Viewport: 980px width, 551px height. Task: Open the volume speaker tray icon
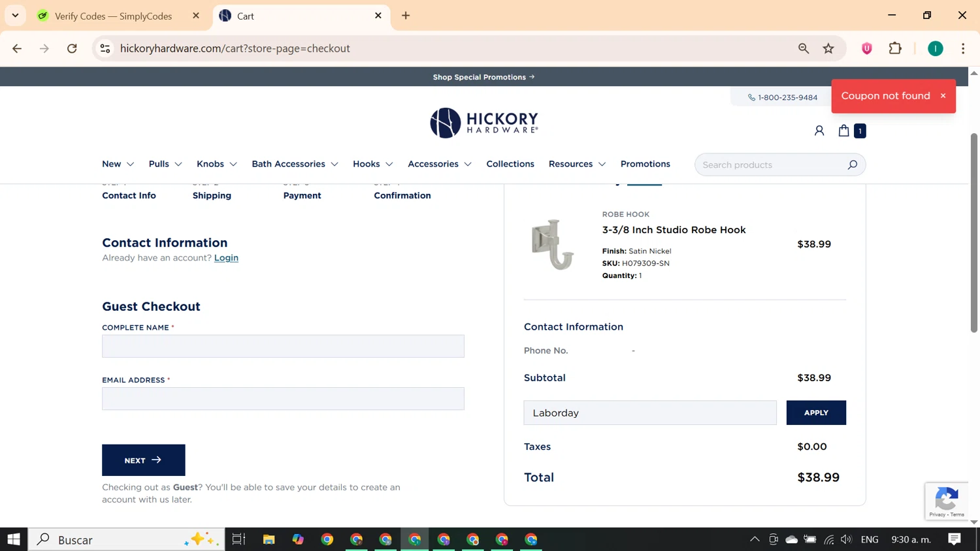click(x=846, y=539)
